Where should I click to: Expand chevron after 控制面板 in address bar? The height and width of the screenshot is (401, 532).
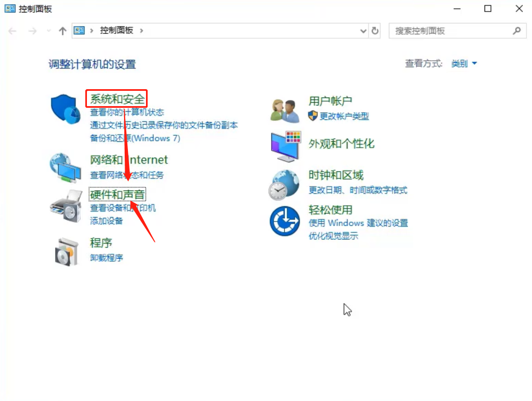[142, 31]
